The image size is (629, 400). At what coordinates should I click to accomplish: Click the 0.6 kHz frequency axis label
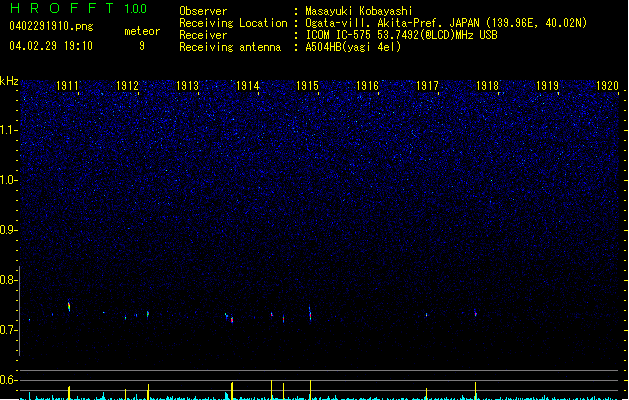click(8, 380)
